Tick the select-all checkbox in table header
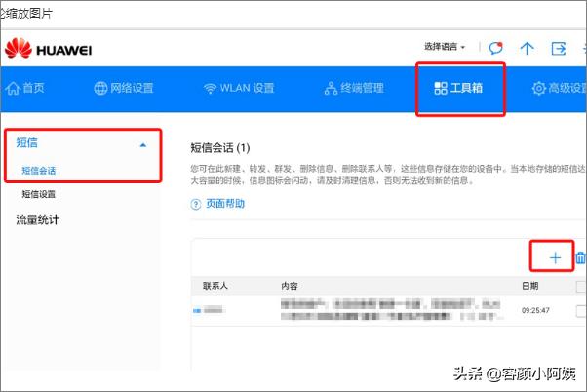The image size is (587, 392). click(x=581, y=286)
